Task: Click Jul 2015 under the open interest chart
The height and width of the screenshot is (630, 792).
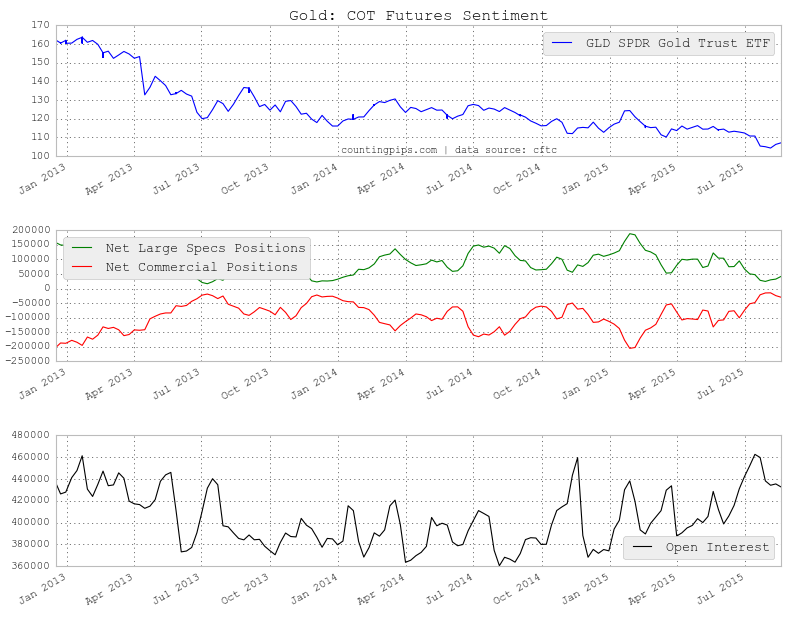Action: pyautogui.click(x=721, y=589)
